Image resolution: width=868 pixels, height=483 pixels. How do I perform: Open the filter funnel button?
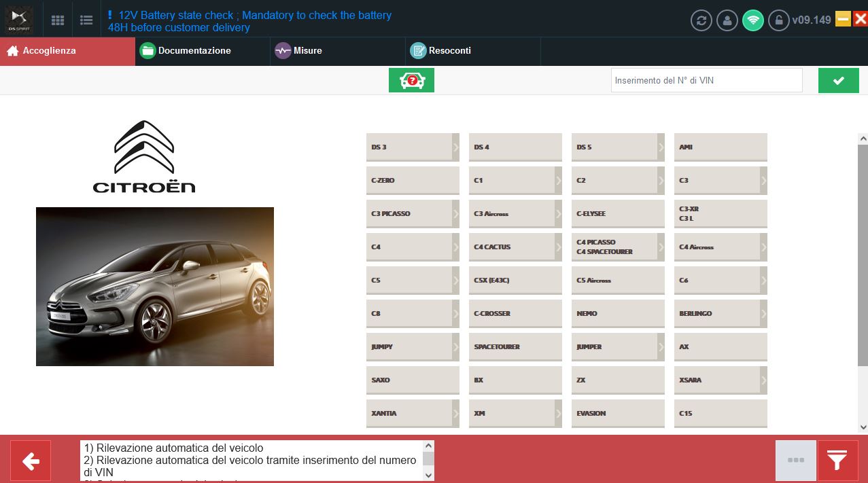point(837,461)
